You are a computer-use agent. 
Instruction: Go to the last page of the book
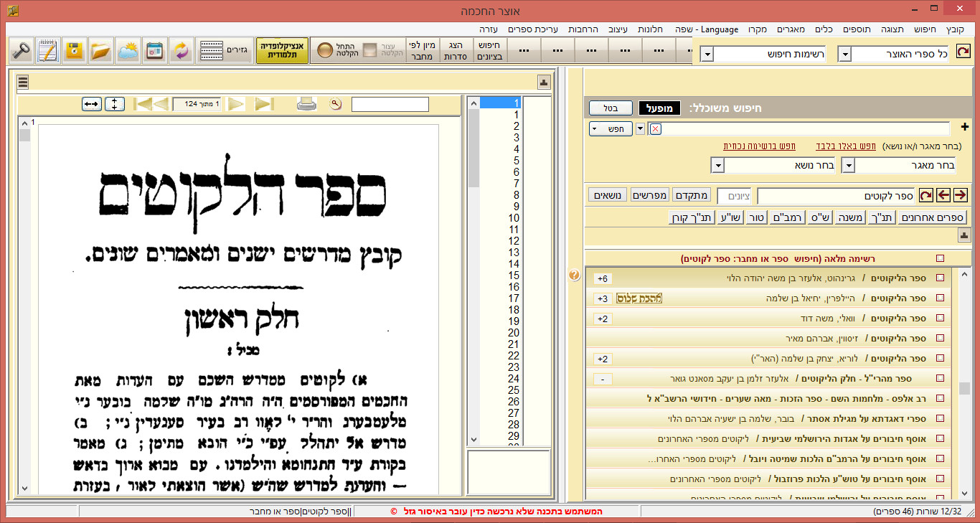pyautogui.click(x=264, y=104)
